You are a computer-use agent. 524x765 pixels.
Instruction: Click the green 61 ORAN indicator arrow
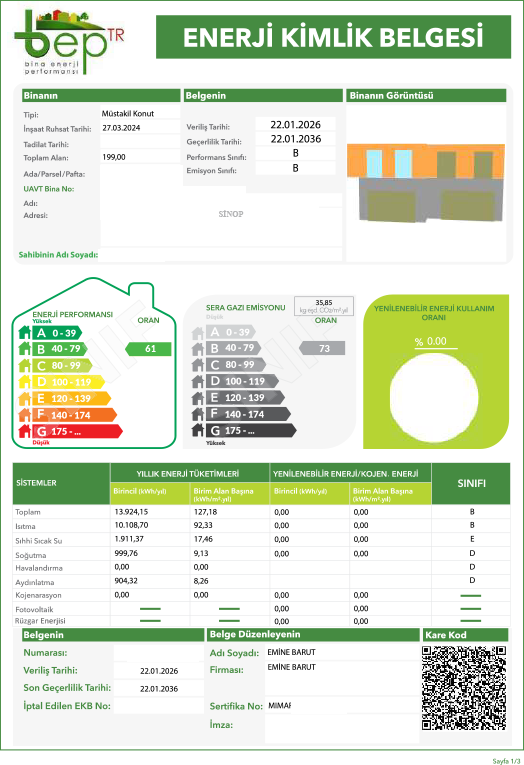click(x=148, y=349)
